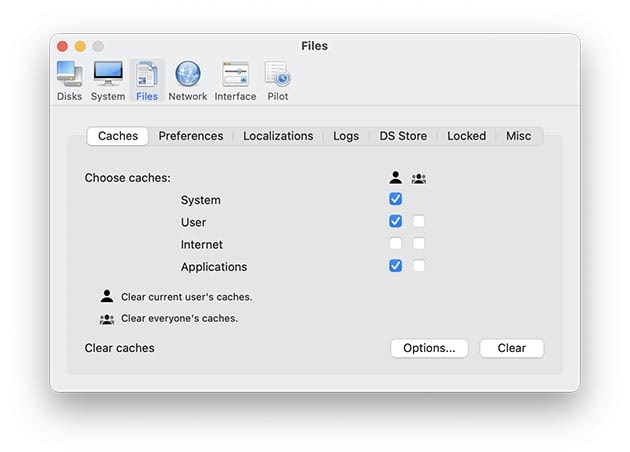This screenshot has width=630, height=452.
Task: Click the 'Internet' cache row label
Action: 202,244
